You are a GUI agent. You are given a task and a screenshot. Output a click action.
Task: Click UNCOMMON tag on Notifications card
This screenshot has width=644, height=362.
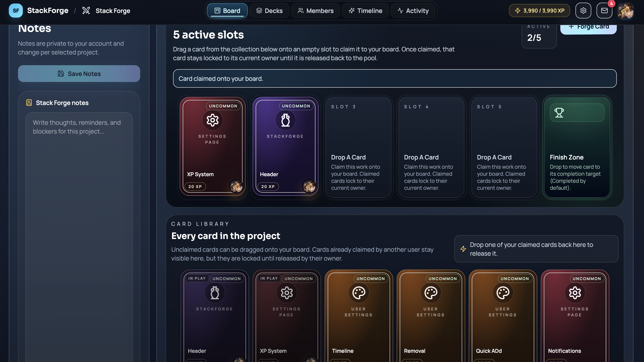pos(586,279)
